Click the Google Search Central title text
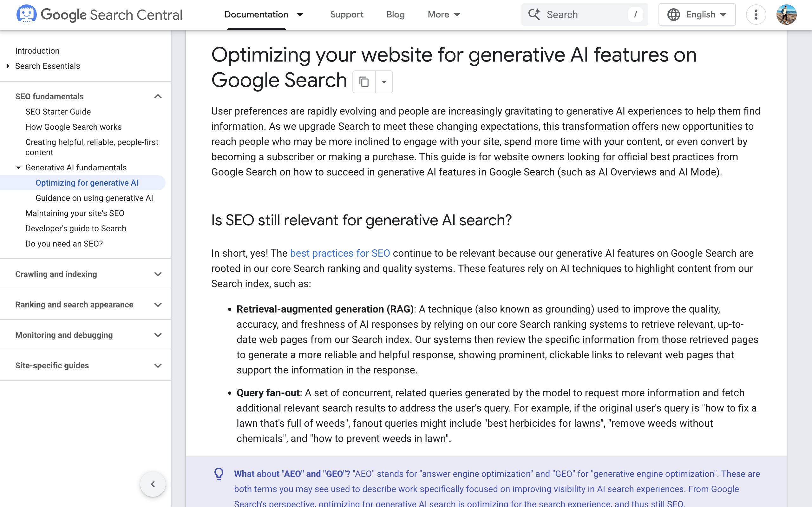This screenshot has width=812, height=507. coord(111,15)
